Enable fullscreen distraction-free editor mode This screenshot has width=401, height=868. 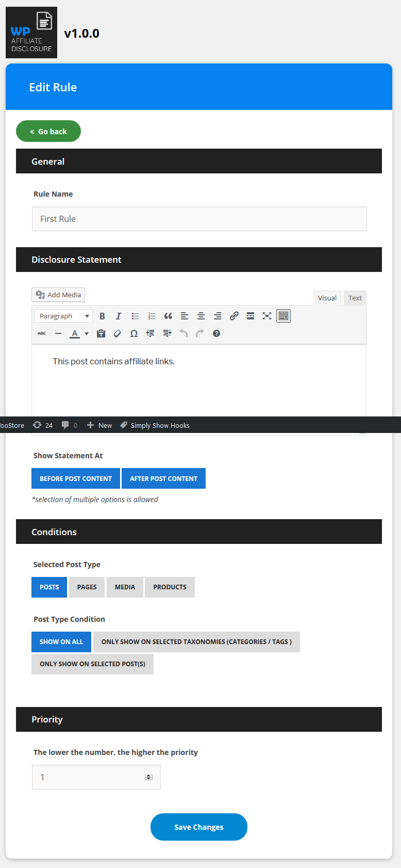(267, 316)
